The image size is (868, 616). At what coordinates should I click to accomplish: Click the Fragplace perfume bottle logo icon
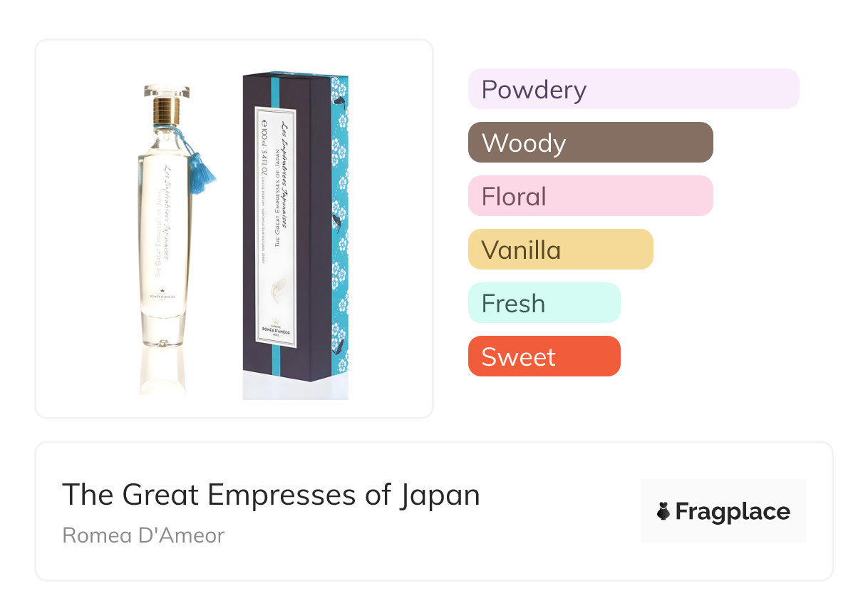[663, 512]
